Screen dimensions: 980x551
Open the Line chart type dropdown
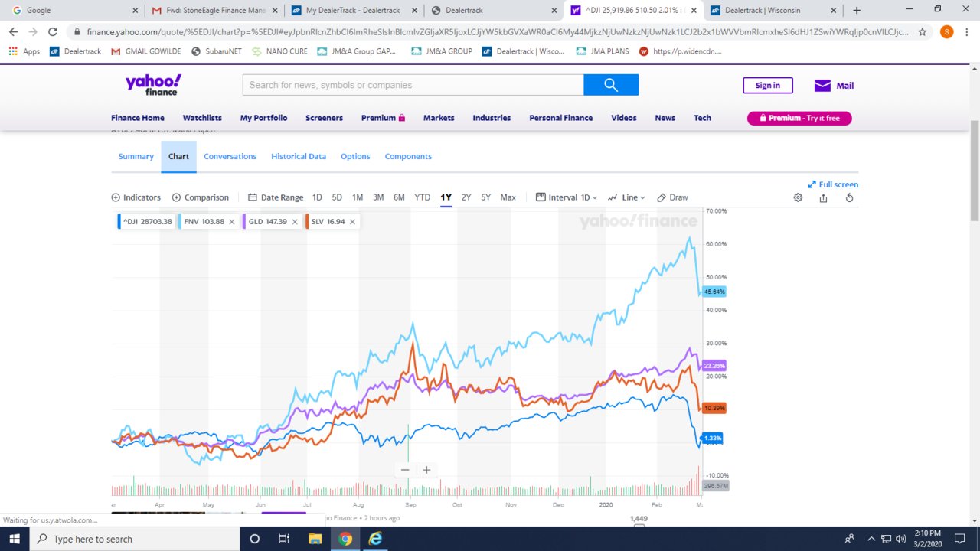click(626, 197)
